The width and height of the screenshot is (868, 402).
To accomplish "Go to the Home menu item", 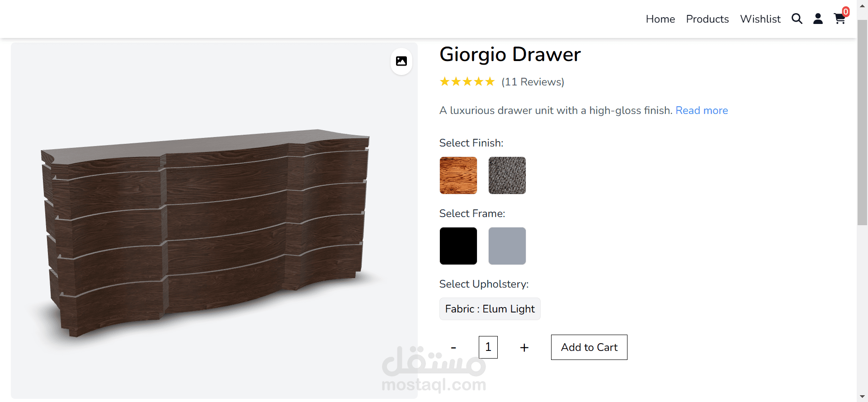I will [660, 19].
